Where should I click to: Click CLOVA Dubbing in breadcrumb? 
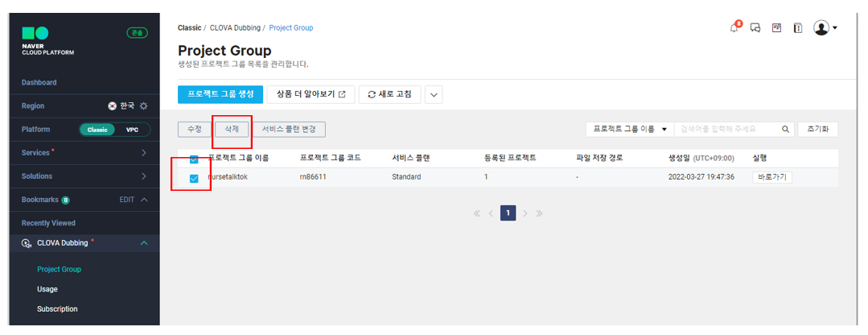(x=235, y=27)
